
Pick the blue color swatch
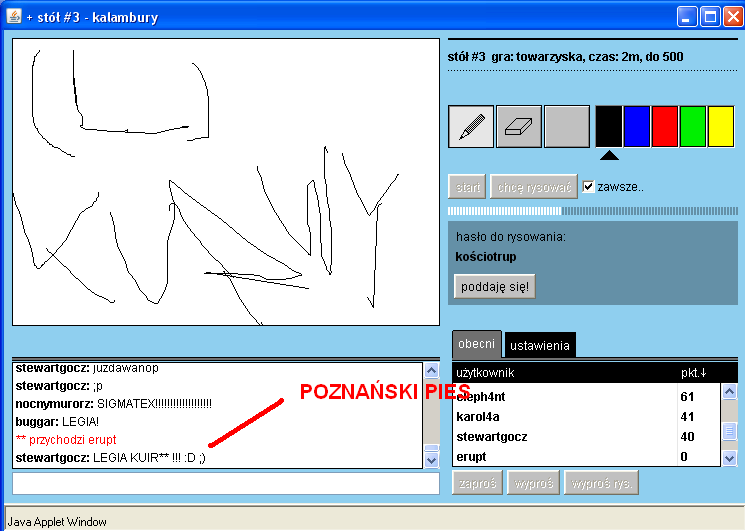[637, 126]
